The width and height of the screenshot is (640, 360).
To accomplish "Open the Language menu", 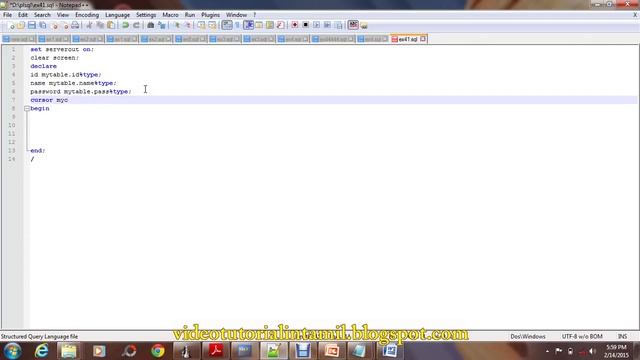I will (117, 15).
